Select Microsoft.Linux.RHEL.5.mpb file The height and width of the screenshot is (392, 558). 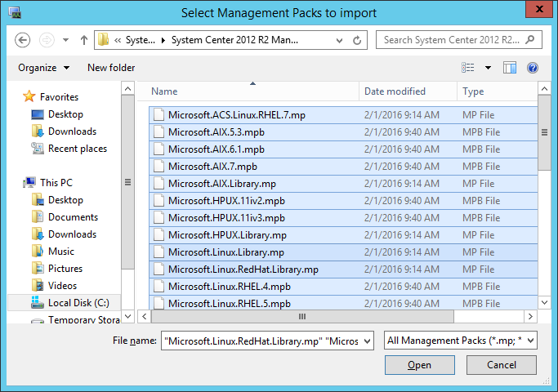click(x=343, y=302)
